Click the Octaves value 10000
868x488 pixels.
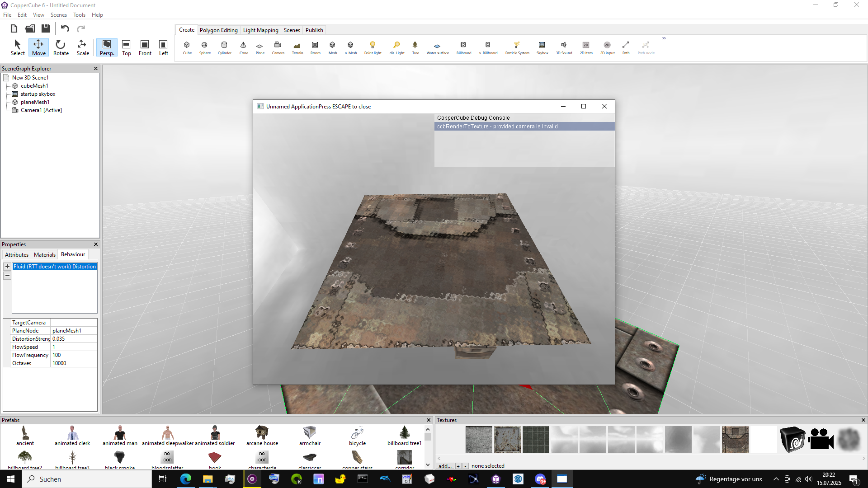tap(73, 363)
